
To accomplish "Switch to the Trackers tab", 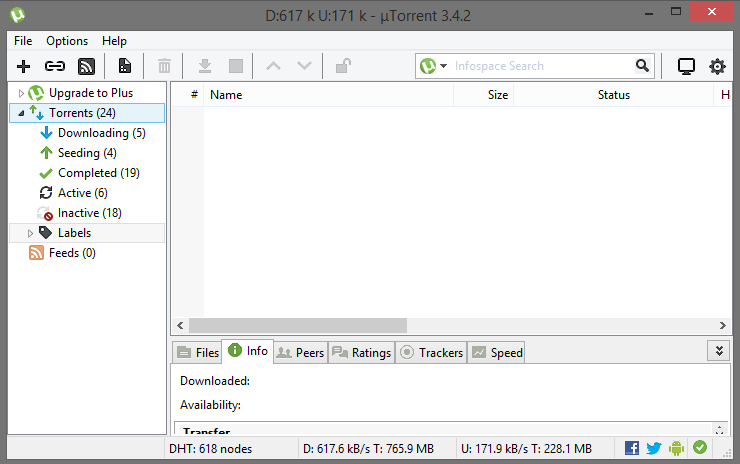I will pos(431,353).
